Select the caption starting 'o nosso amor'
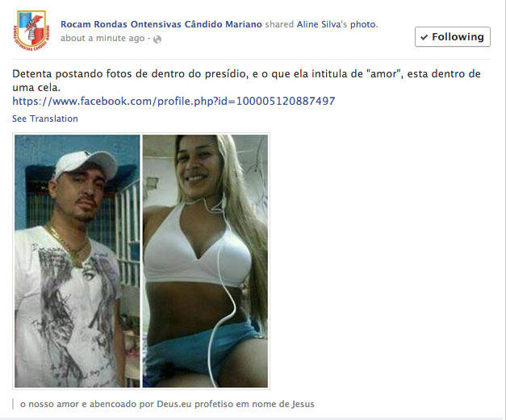The image size is (506, 420). (167, 404)
